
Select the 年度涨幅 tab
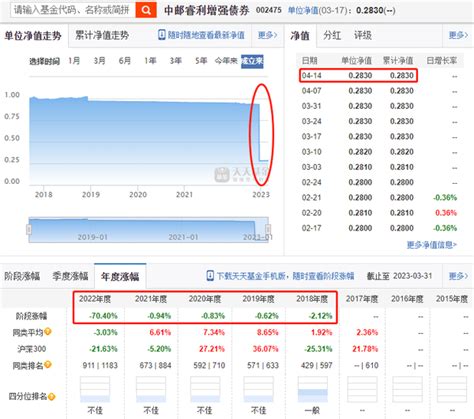(120, 277)
